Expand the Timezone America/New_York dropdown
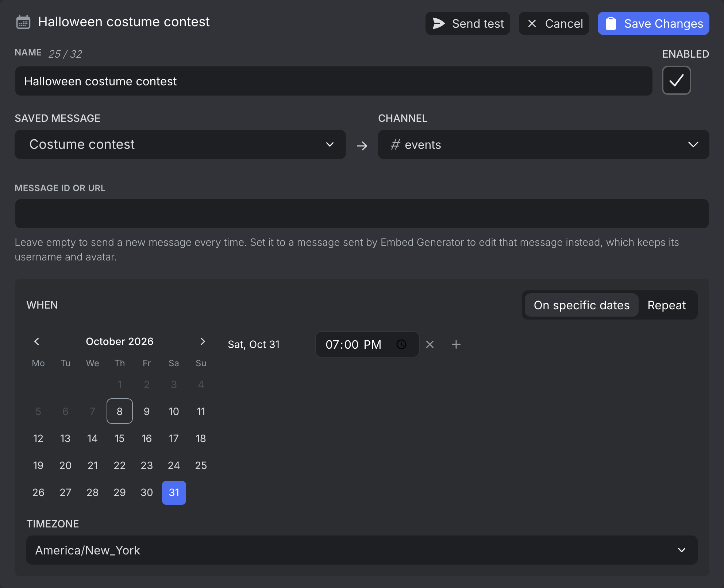Screen dimensions: 724x588 pos(362,550)
